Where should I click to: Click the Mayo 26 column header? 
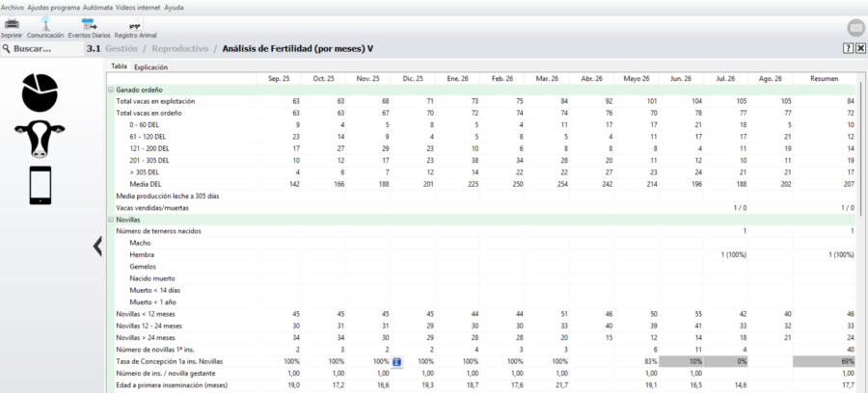637,78
